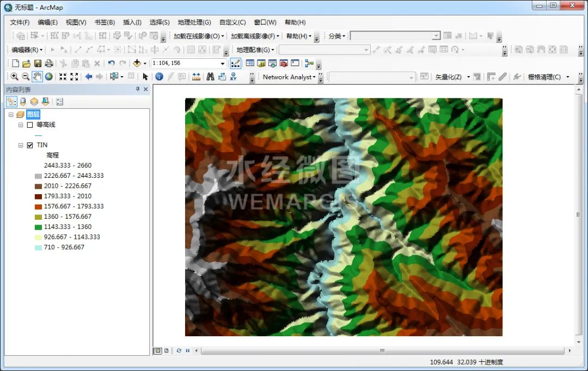Click the 1576.667 - 1793.333 orange swatch

[38, 207]
